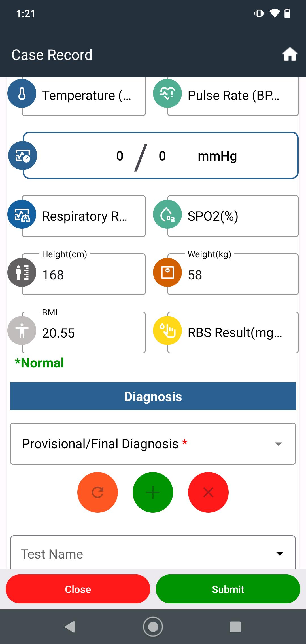Tap the RBS blood drop icon
This screenshot has height=644, width=306.
167,331
